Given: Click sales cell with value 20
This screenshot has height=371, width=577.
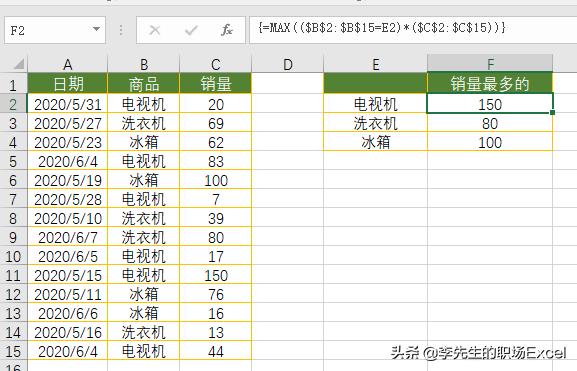Looking at the screenshot, I should click(x=216, y=104).
